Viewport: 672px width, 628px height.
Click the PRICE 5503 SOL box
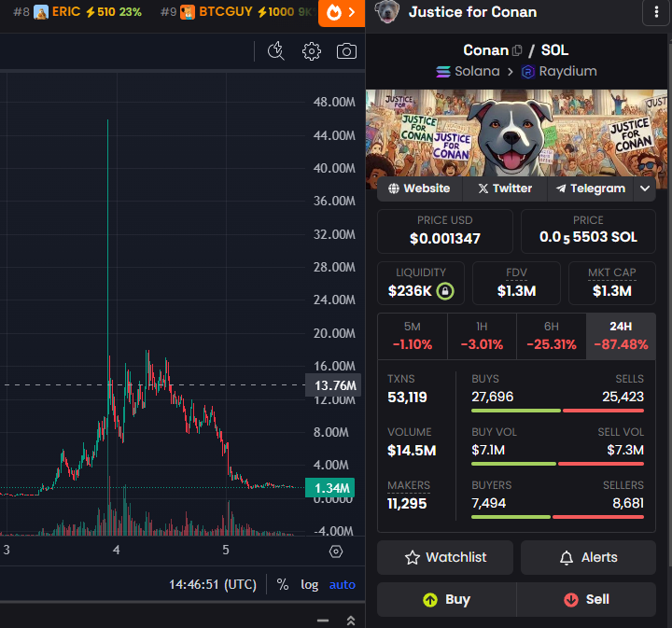[x=588, y=231]
